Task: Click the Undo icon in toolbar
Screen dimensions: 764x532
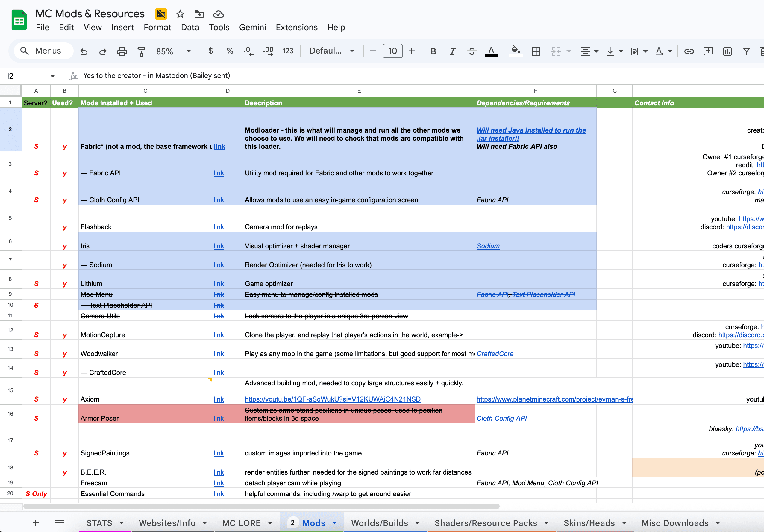Action: [84, 51]
